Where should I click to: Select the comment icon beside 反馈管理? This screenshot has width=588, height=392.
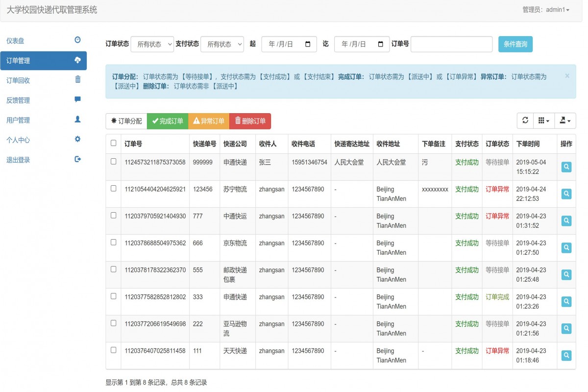77,99
